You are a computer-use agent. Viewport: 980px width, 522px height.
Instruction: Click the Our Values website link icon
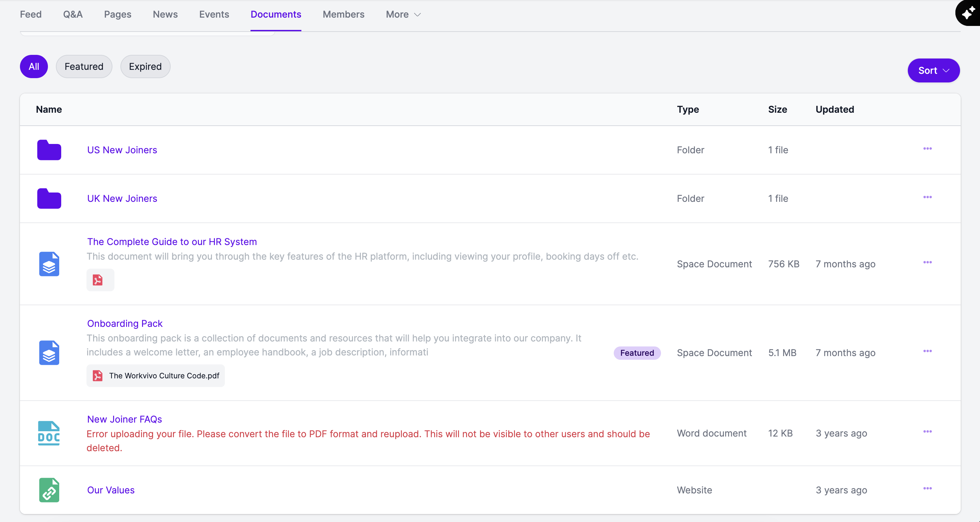coord(49,490)
